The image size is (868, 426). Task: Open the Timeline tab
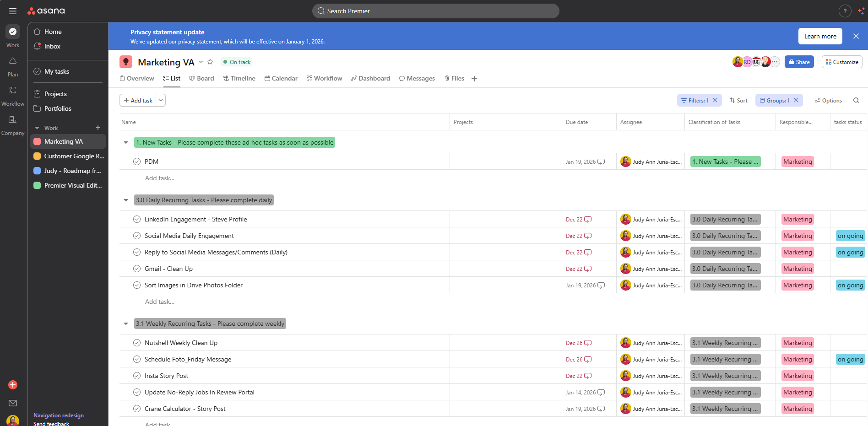(x=239, y=79)
